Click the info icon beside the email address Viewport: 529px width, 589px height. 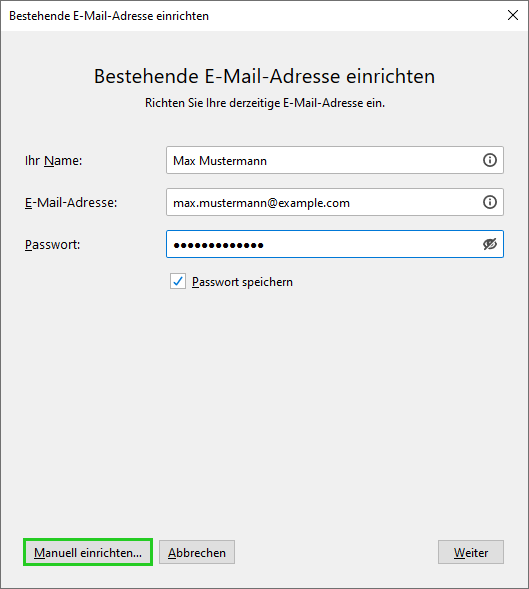coord(490,202)
